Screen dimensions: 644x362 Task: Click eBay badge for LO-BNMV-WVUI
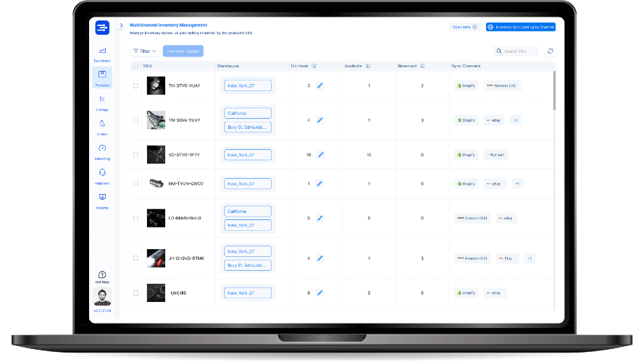click(x=506, y=219)
